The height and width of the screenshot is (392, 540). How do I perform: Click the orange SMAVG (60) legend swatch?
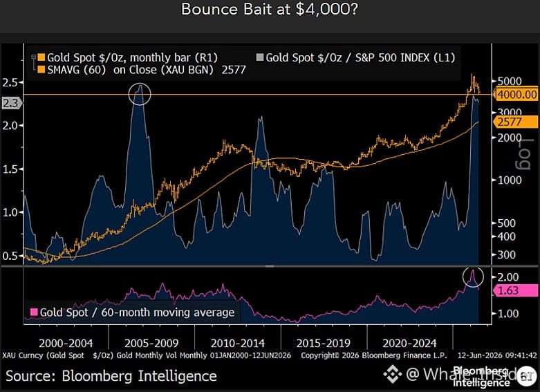click(41, 70)
